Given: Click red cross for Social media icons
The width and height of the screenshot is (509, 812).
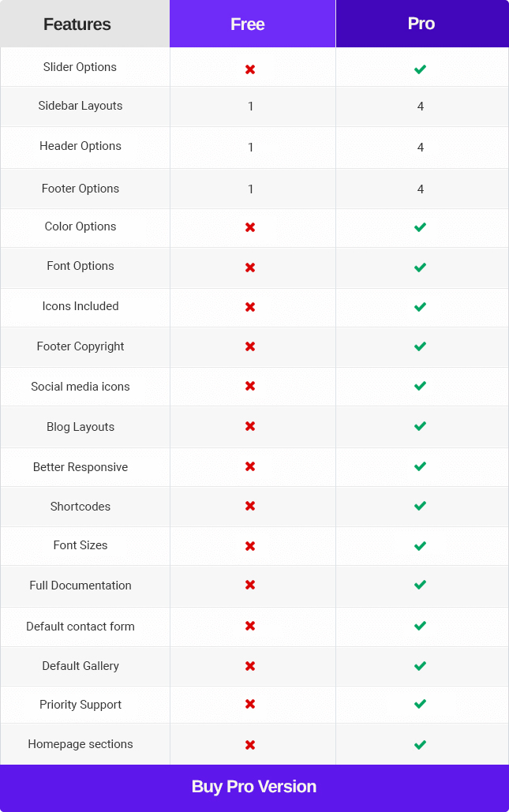Looking at the screenshot, I should click(x=250, y=386).
